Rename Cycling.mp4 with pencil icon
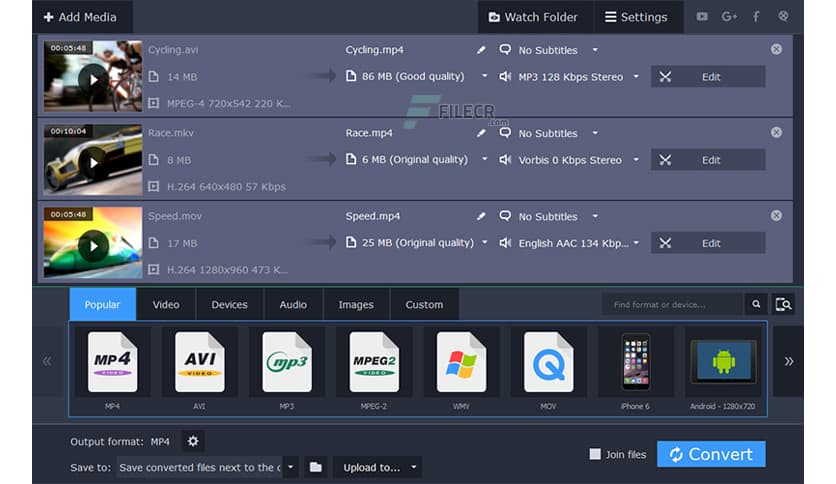 pos(481,50)
